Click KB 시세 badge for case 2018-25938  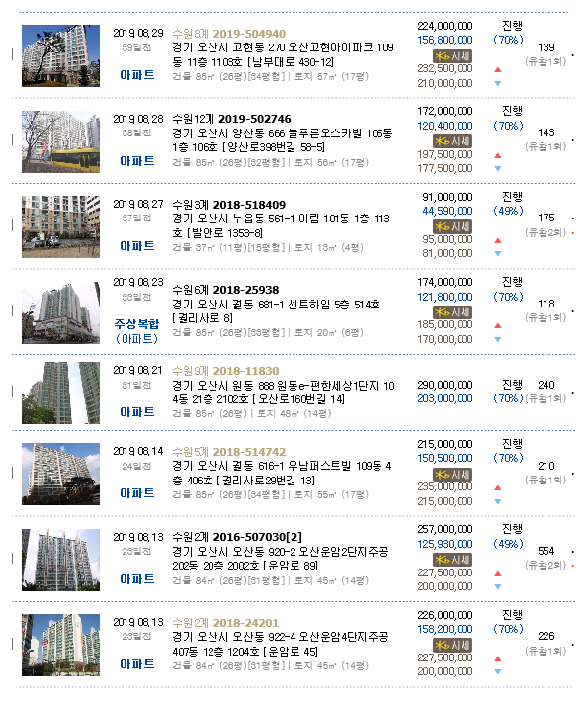click(x=453, y=312)
